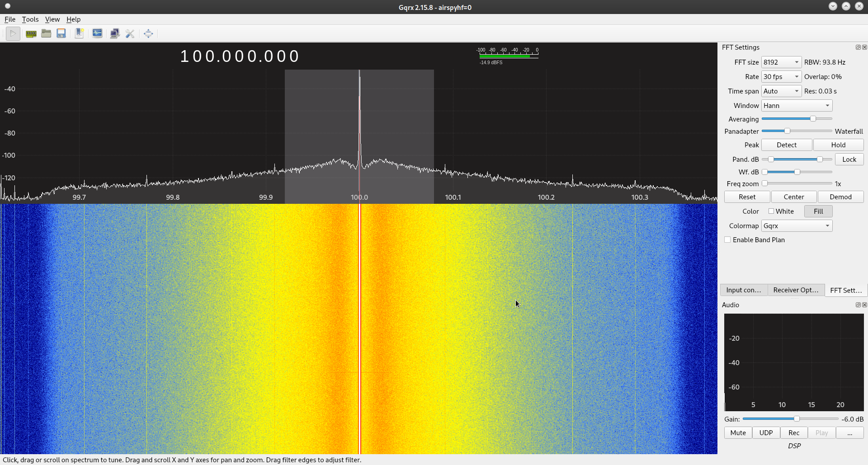Open the Tools menu

tap(30, 19)
